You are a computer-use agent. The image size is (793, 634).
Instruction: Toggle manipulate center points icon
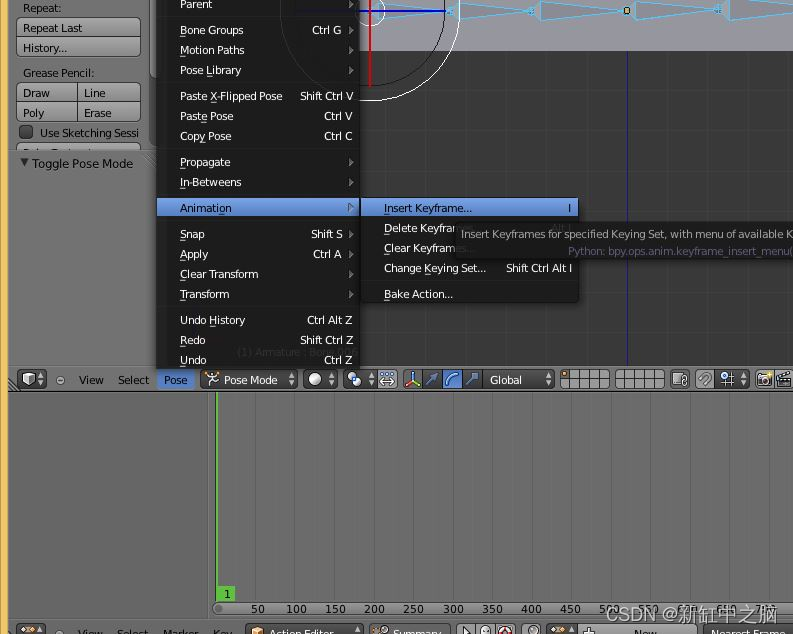pos(387,379)
